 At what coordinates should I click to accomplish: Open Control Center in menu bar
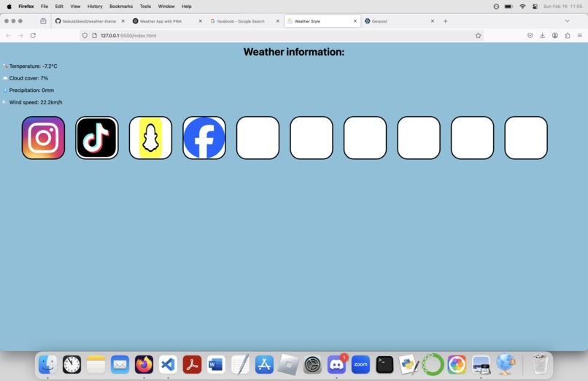[x=535, y=7]
